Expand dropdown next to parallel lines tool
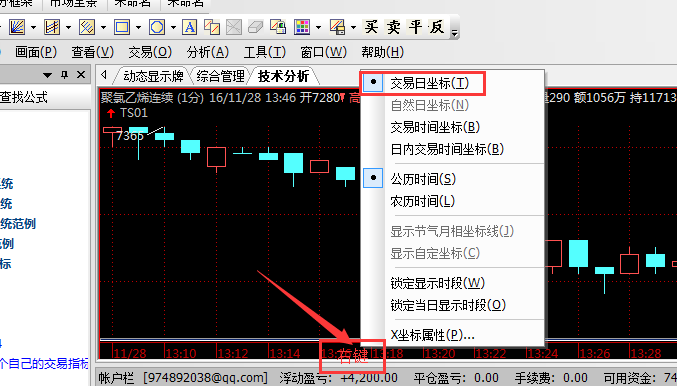 pos(103,28)
